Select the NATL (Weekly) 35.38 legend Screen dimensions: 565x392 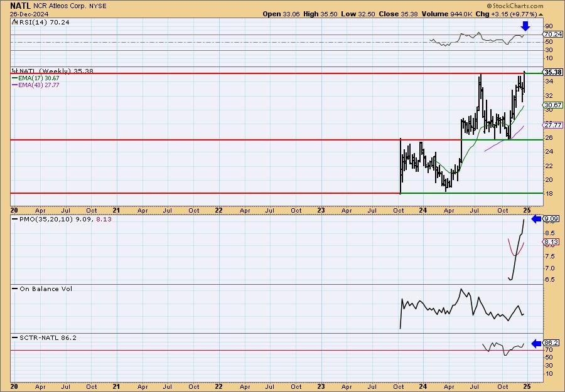[56, 71]
